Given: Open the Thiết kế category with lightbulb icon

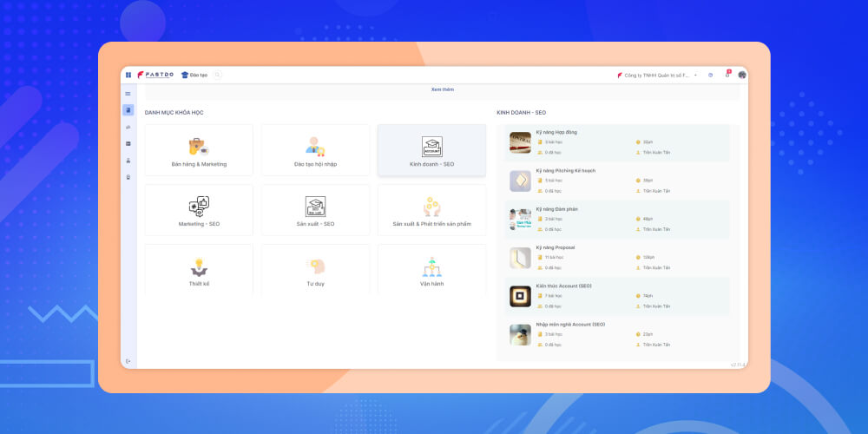Looking at the screenshot, I should click(x=199, y=270).
